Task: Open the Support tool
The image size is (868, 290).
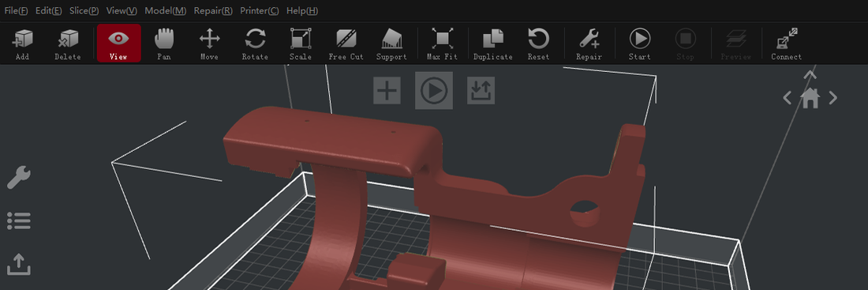Action: click(392, 43)
